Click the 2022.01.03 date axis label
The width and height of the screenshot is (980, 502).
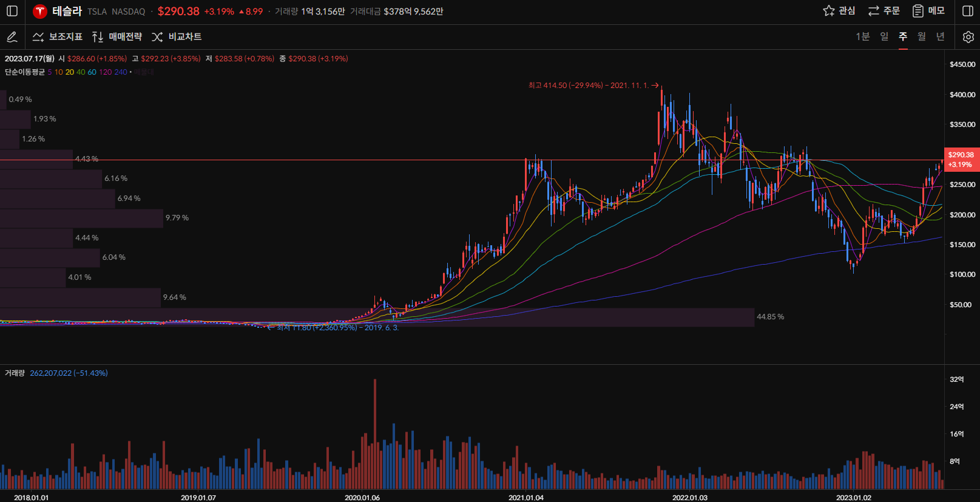point(690,498)
